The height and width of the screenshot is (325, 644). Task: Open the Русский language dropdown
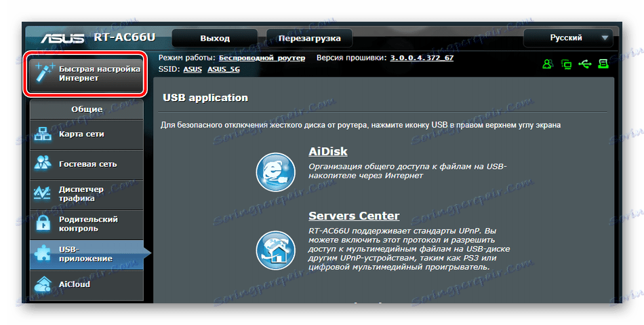tap(568, 38)
